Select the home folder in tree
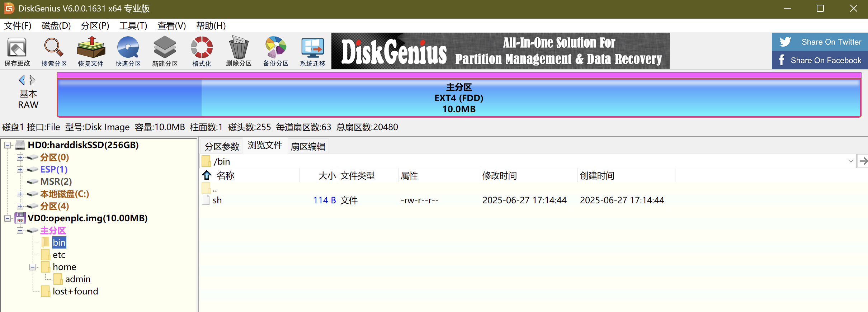The width and height of the screenshot is (868, 312). coord(65,267)
